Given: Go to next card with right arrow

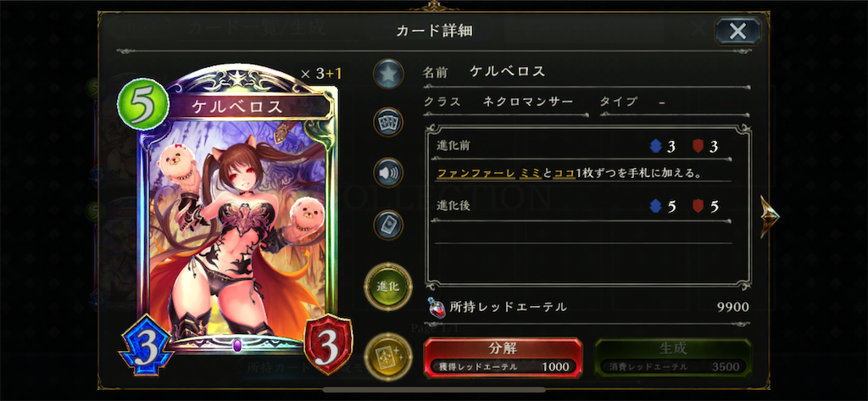Looking at the screenshot, I should pos(769,216).
